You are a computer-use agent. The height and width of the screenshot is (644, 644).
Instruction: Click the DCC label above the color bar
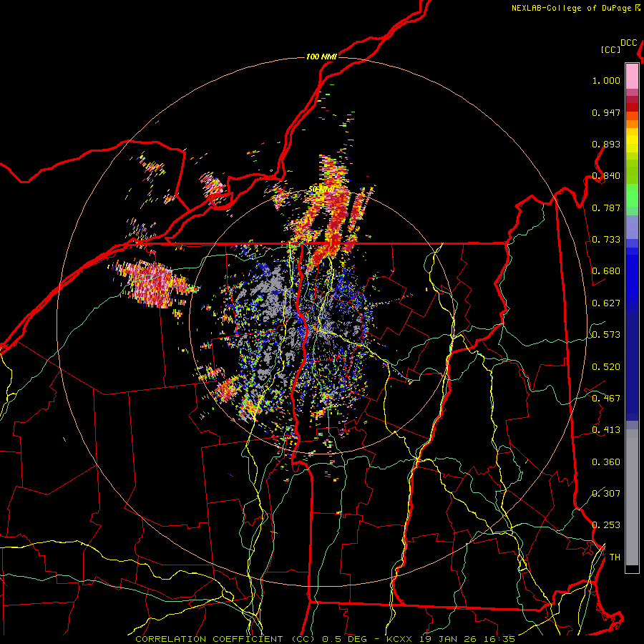[x=628, y=42]
